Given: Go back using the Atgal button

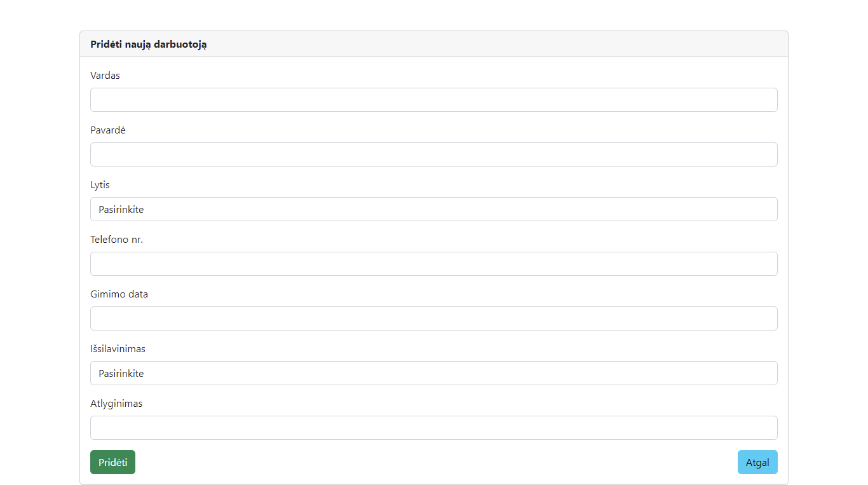Looking at the screenshot, I should point(757,462).
